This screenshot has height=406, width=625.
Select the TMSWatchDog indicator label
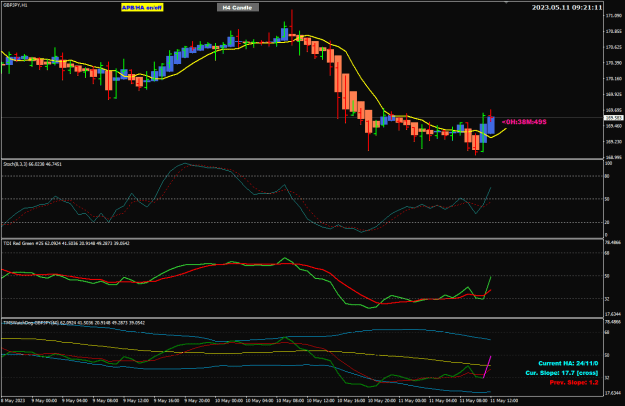(74, 323)
